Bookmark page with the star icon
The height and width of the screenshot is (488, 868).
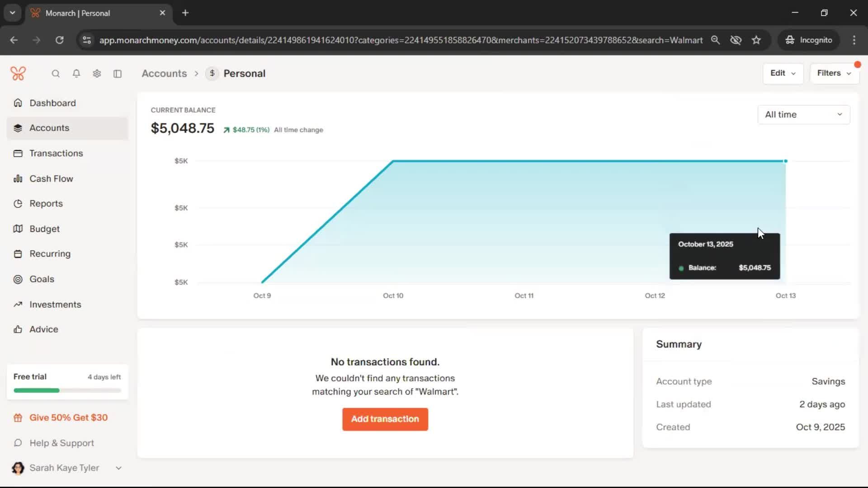pos(756,40)
